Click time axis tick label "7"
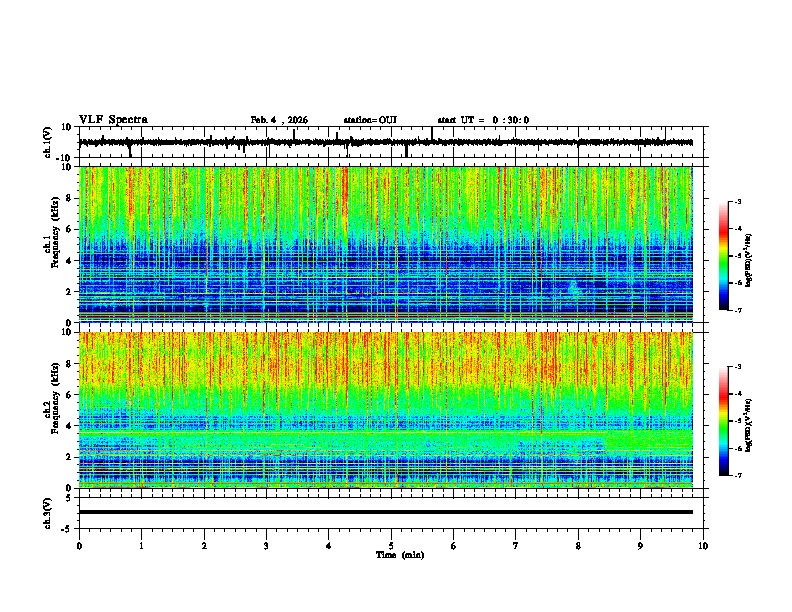 point(516,546)
